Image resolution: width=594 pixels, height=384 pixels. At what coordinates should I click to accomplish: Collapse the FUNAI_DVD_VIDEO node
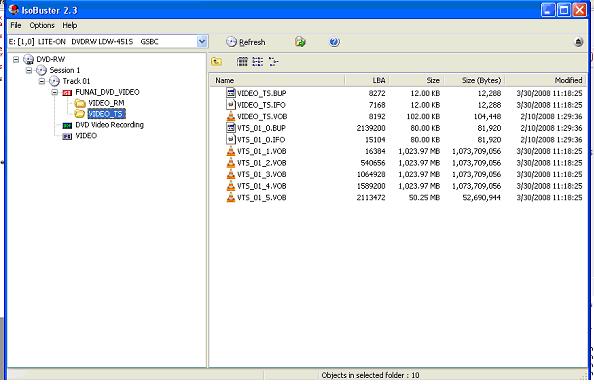click(55, 92)
